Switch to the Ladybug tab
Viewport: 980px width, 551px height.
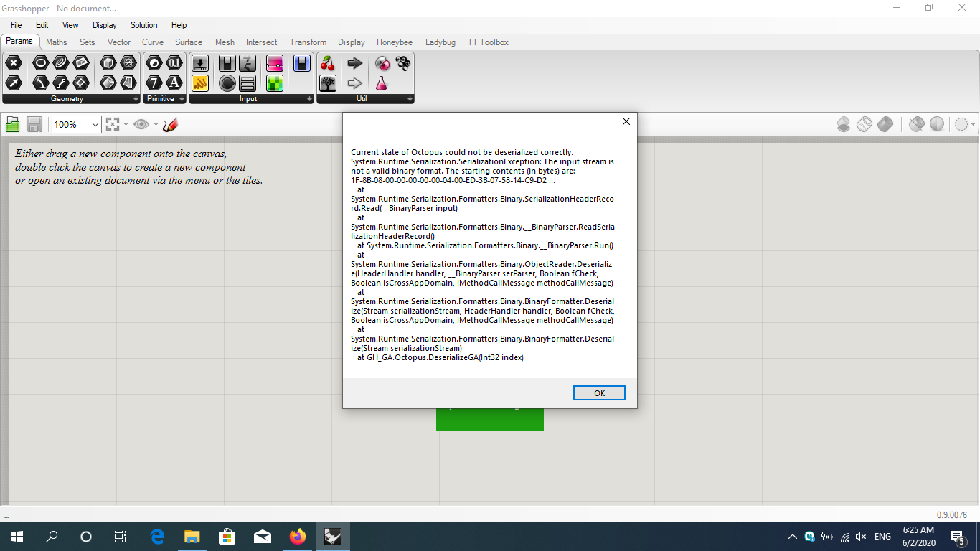pyautogui.click(x=440, y=42)
